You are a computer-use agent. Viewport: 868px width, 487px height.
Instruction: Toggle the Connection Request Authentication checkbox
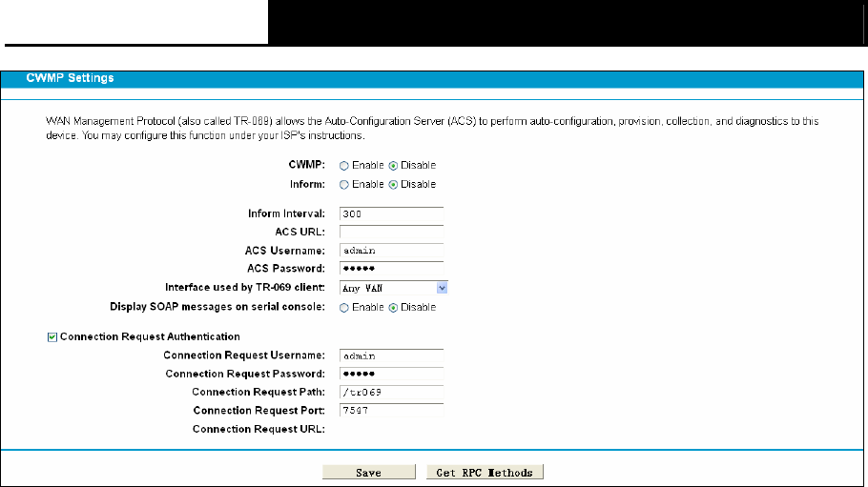[x=52, y=337]
